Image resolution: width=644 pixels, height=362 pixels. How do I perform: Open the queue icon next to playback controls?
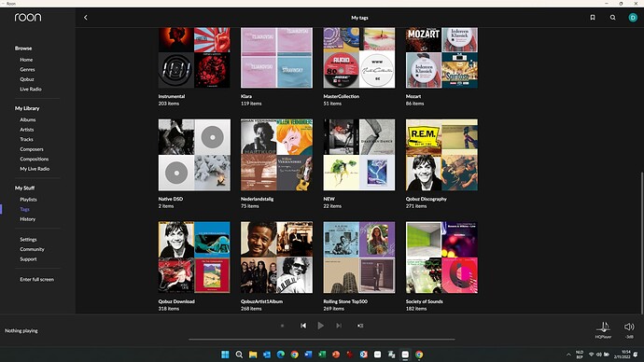tap(360, 326)
